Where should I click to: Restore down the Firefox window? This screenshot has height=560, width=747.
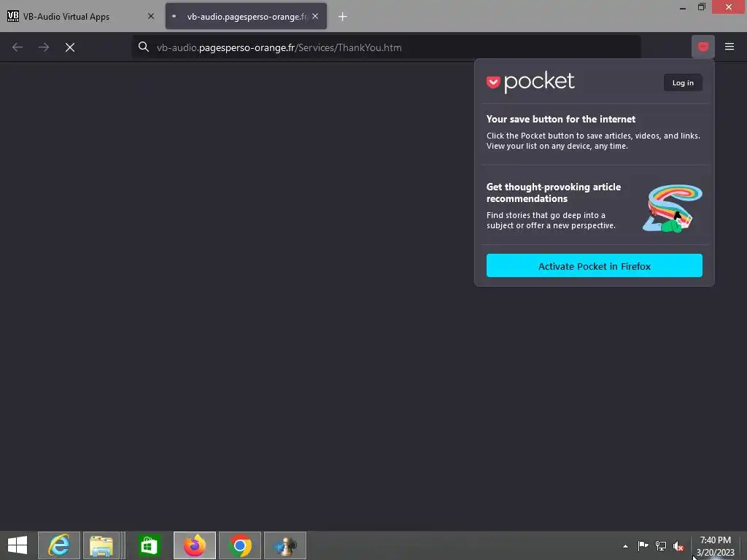(x=701, y=7)
